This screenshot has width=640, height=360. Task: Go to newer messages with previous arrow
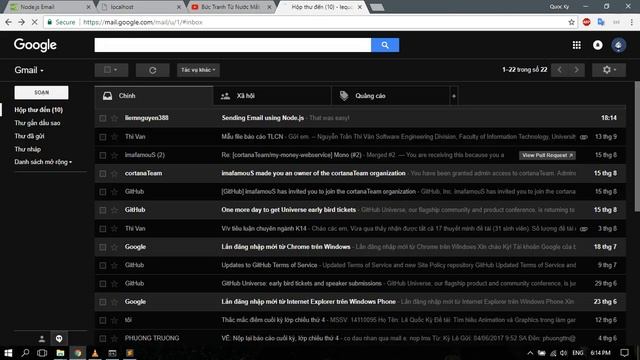point(560,70)
